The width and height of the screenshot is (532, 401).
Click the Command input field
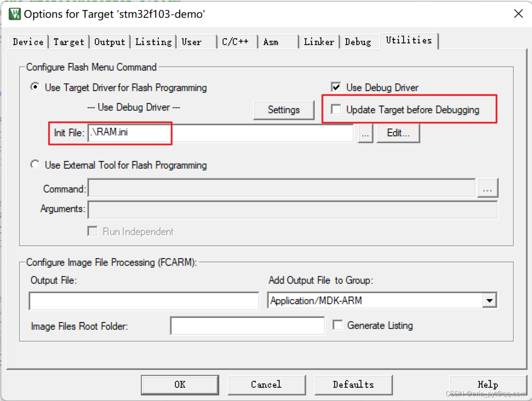coord(282,188)
